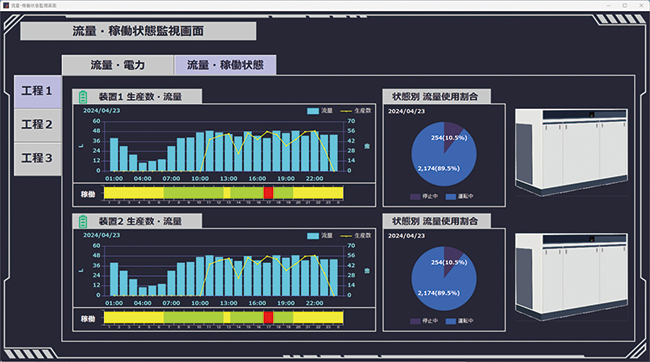This screenshot has height=362, width=650.
Task: Open the 工程3 side tab
Action: (37, 159)
